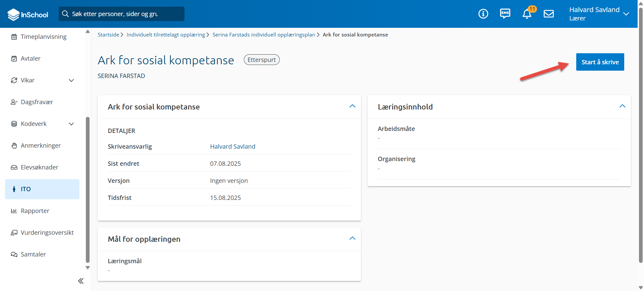Click the Vikar refresh icon

click(x=14, y=80)
